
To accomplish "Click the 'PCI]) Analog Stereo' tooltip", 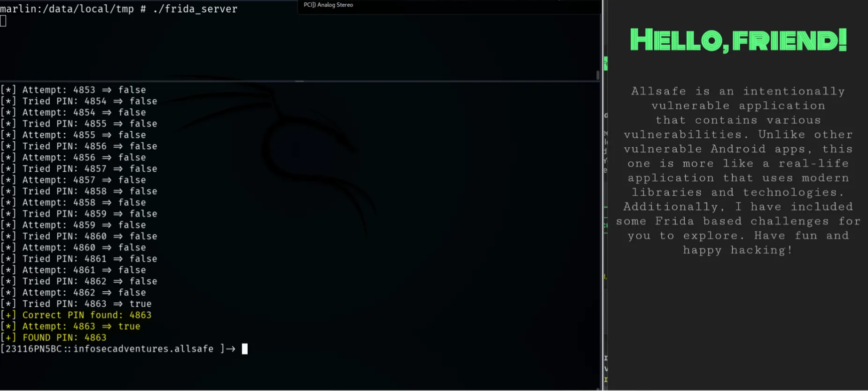I will tap(328, 5).
